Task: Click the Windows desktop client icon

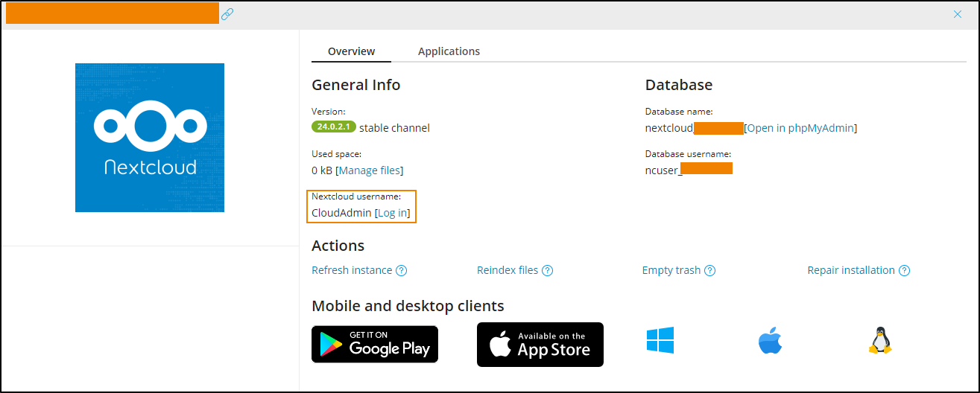Action: tap(660, 340)
